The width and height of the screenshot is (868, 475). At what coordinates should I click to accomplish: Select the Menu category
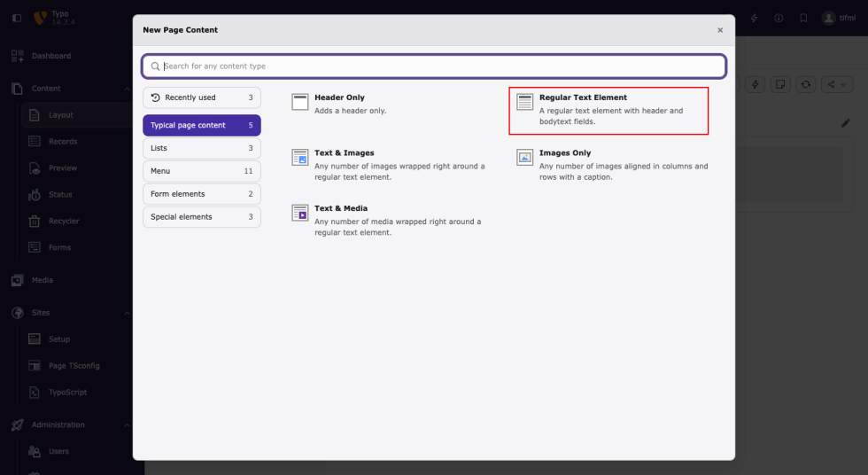pos(202,171)
